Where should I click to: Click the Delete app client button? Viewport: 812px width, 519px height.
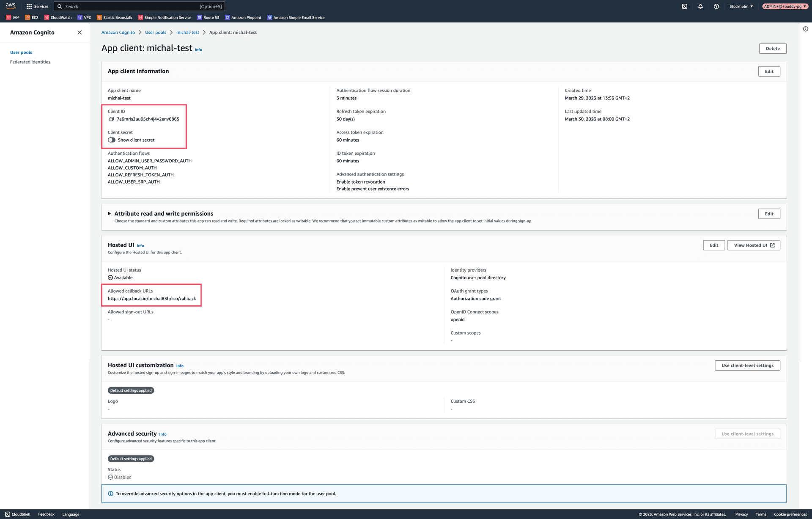point(772,49)
